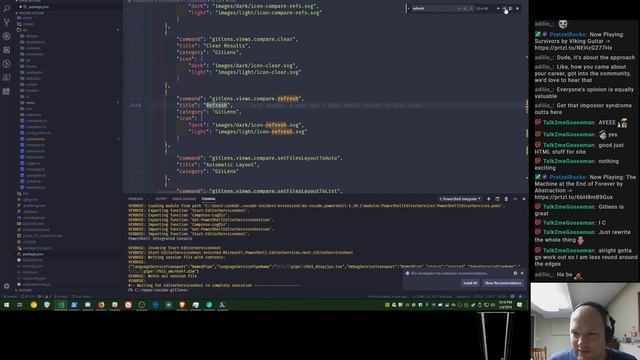Maximize panel with the chevron-up icon
This screenshot has width=640, height=360.
pos(515,199)
